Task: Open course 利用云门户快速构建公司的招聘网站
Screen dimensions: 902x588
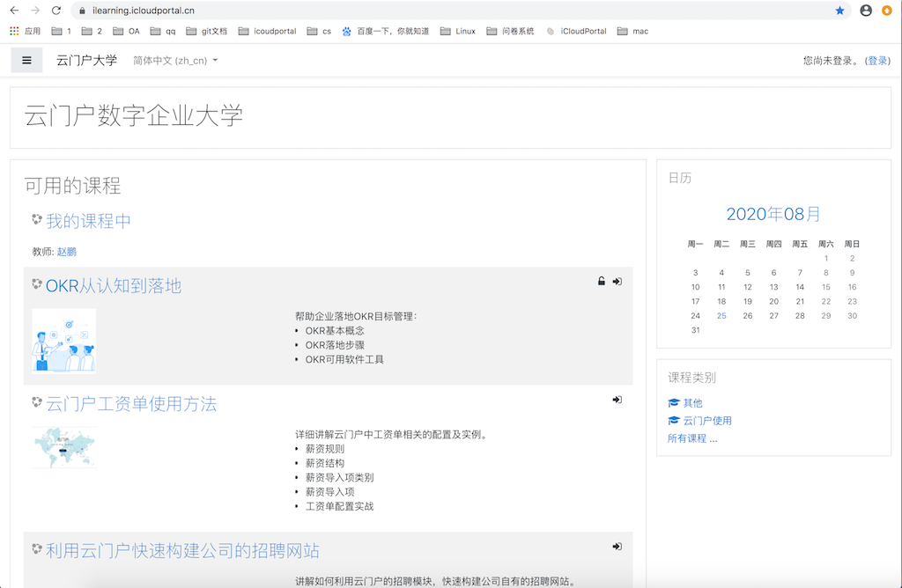Action: coord(182,551)
